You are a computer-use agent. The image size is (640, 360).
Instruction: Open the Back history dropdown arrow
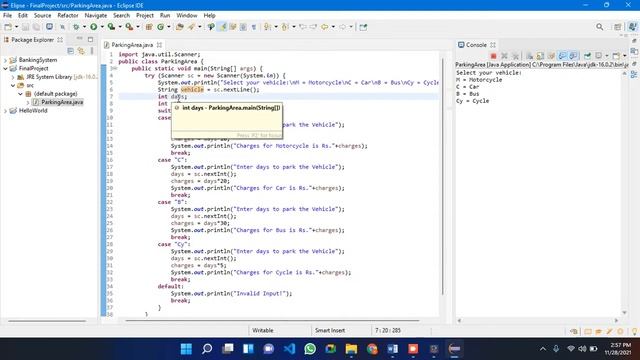pos(333,27)
